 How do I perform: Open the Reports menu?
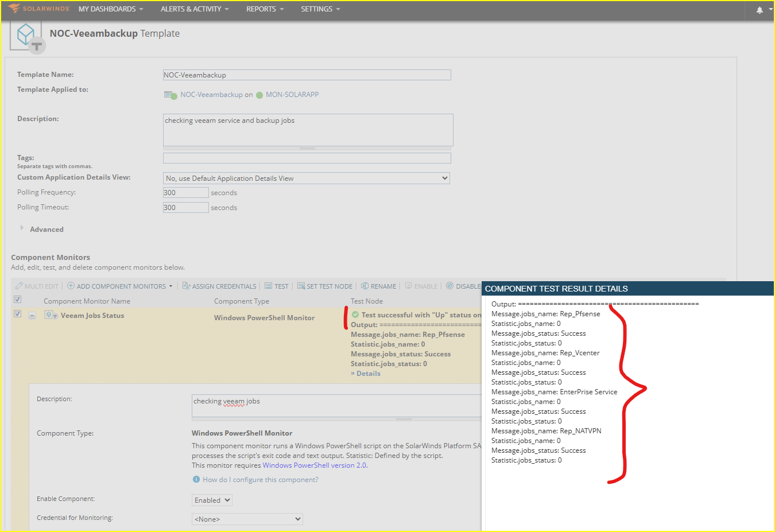pyautogui.click(x=265, y=9)
